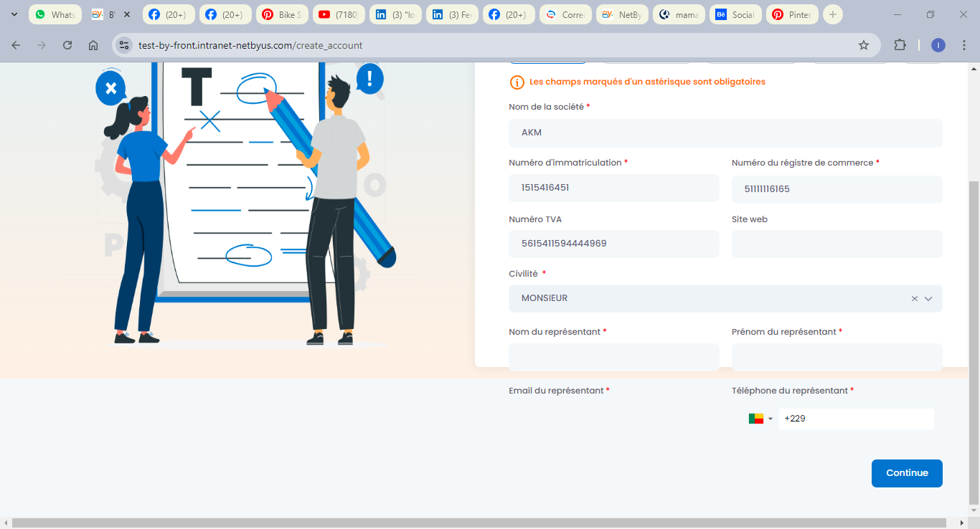Image resolution: width=980 pixels, height=529 pixels.
Task: Switch to the WhatsApp browser tab
Action: coord(56,14)
